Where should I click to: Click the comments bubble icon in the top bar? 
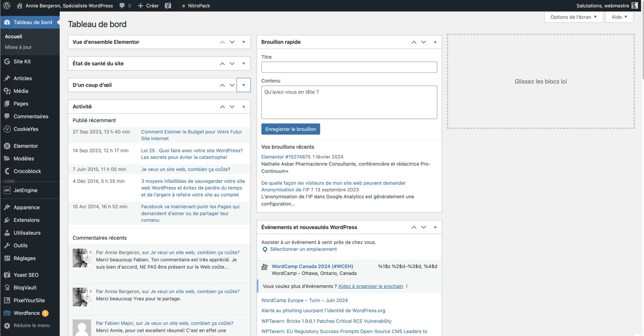123,6
